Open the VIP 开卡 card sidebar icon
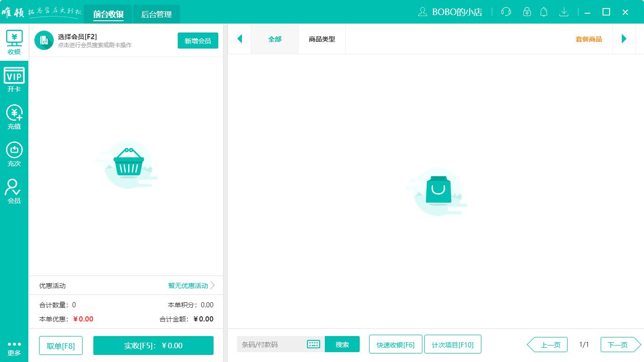Image resolution: width=644 pixels, height=362 pixels. coord(14,80)
